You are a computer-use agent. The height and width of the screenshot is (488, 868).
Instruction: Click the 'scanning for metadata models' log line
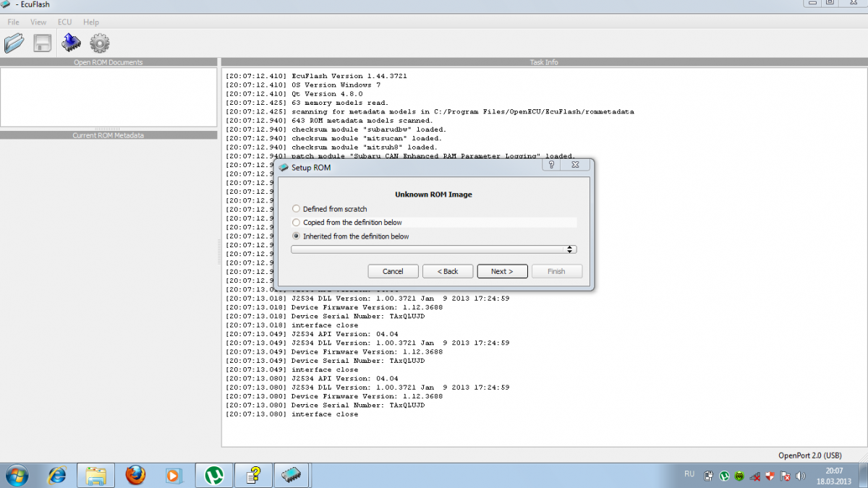pyautogui.click(x=430, y=111)
